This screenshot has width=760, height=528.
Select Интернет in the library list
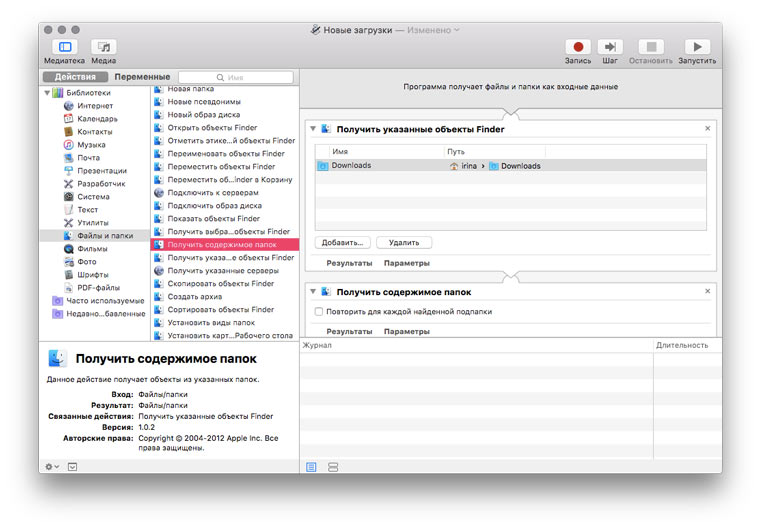[95, 106]
